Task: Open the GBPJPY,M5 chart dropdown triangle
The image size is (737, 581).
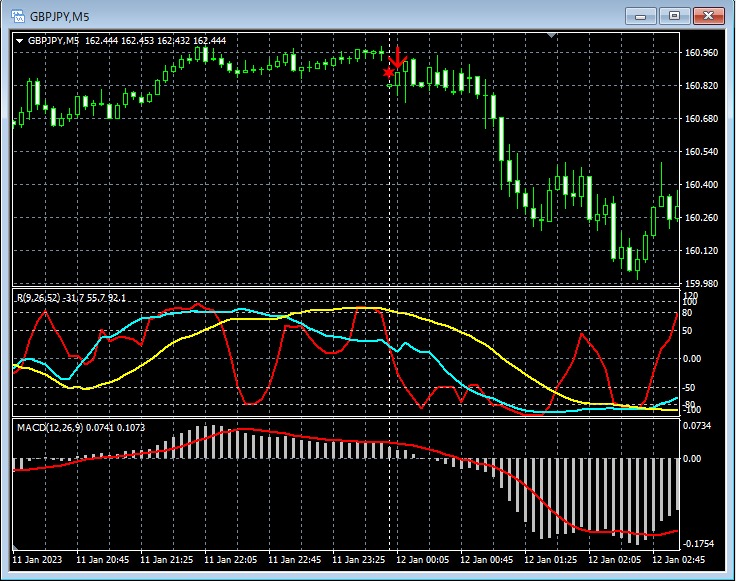Action: point(20,40)
